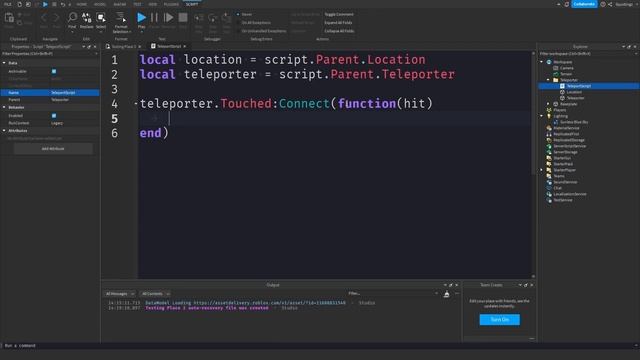Click Format Selection icon
Screen dimensions: 640x360
coord(121,18)
